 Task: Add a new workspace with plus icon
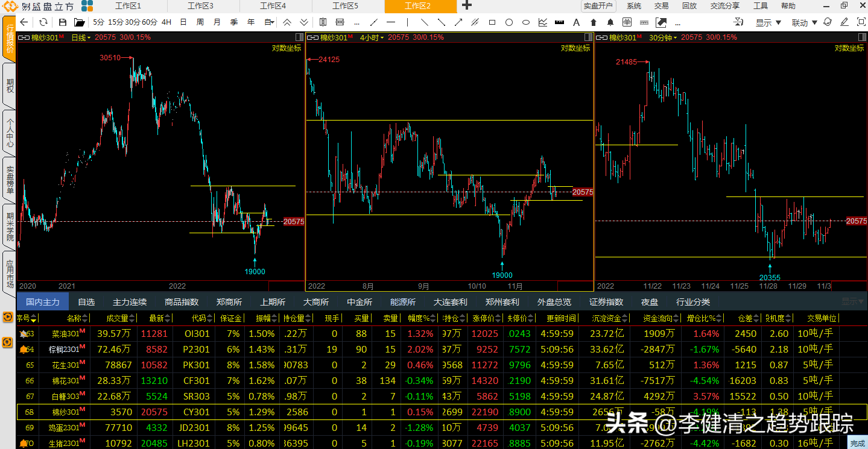tap(467, 5)
